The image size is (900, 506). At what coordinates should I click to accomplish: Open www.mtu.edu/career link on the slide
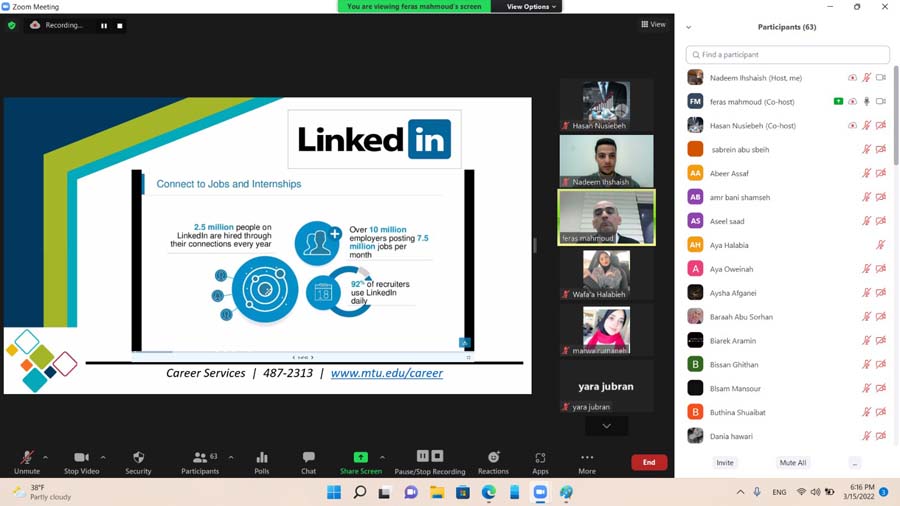pos(387,373)
